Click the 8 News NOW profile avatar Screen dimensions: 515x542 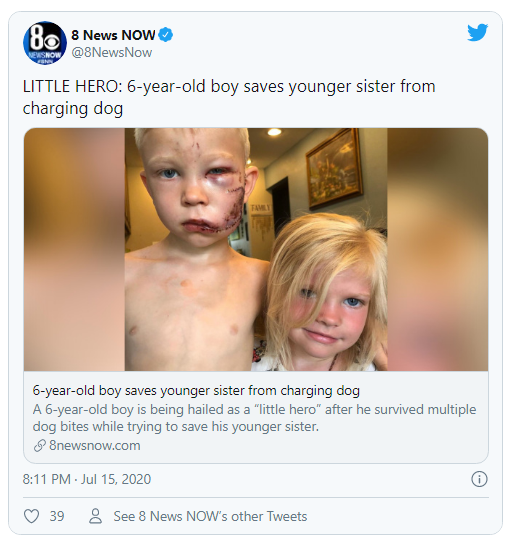click(x=45, y=43)
